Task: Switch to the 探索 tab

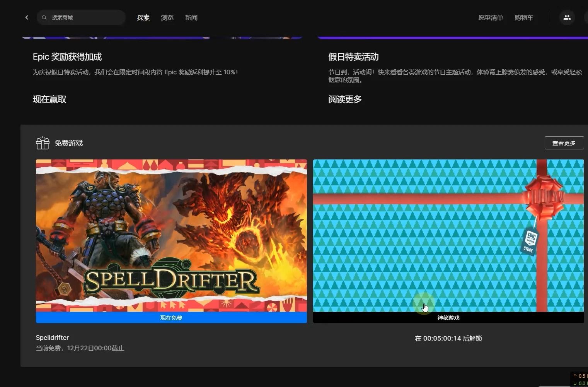Action: [x=143, y=18]
